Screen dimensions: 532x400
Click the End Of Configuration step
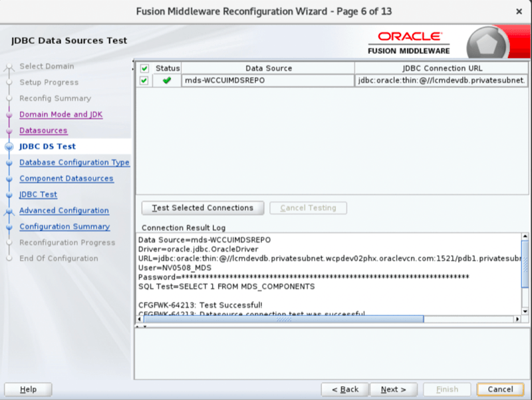point(59,258)
